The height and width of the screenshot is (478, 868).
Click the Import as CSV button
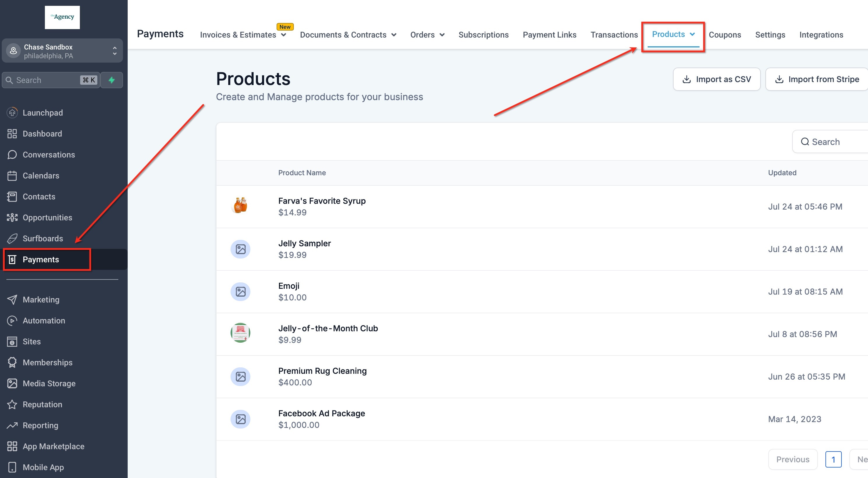tap(716, 79)
